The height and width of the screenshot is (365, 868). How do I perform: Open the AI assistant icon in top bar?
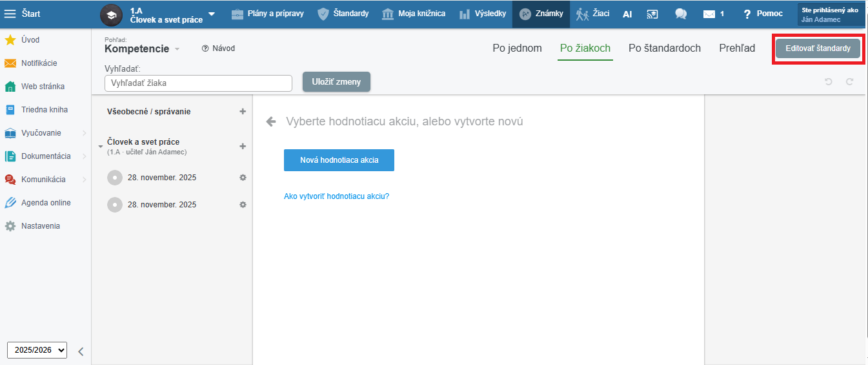627,14
